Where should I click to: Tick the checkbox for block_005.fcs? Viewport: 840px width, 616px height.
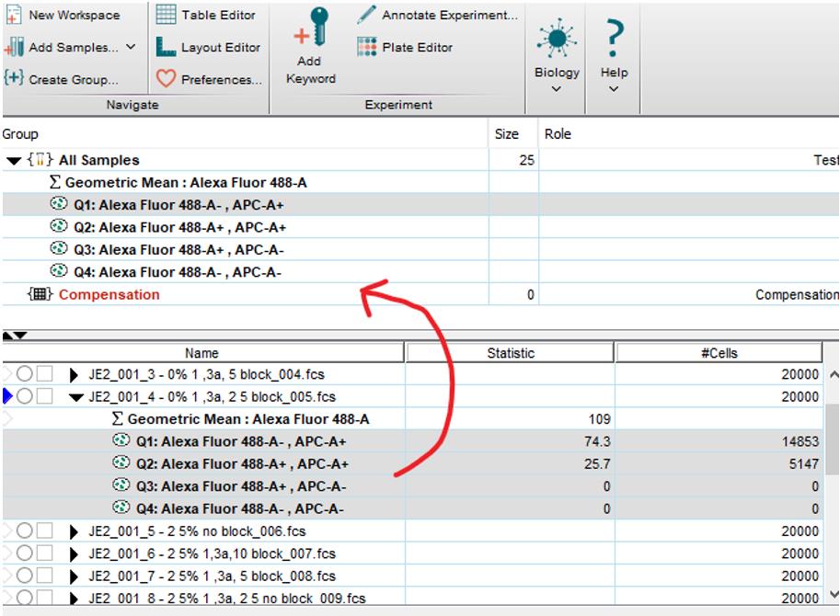tap(44, 396)
